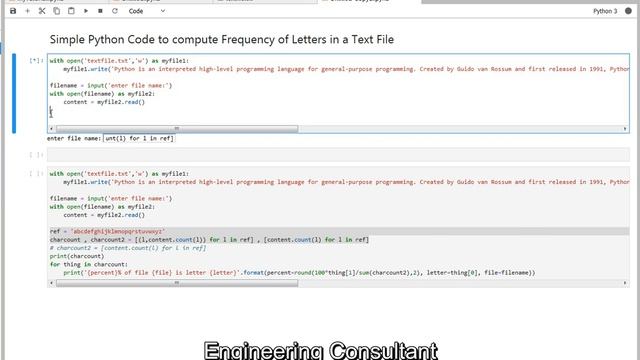Click the first cell's horizontal scrollbar thumb
640x360 pixels.
click(x=177, y=129)
